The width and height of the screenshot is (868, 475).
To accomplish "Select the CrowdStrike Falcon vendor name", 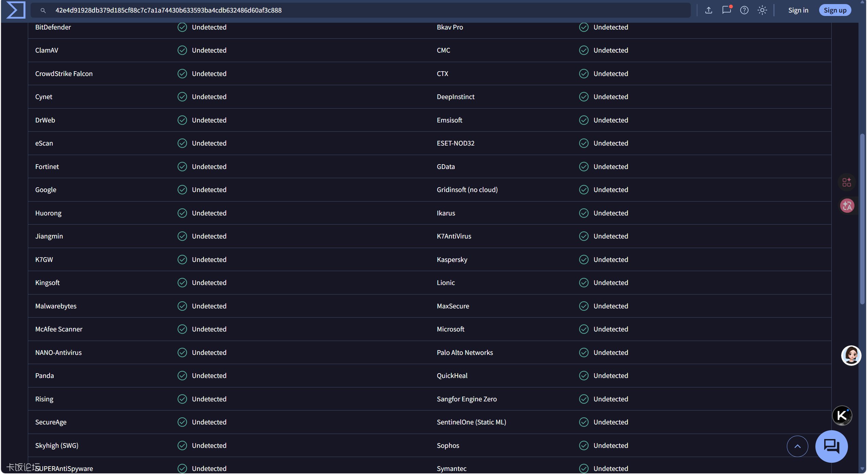I will (64, 74).
